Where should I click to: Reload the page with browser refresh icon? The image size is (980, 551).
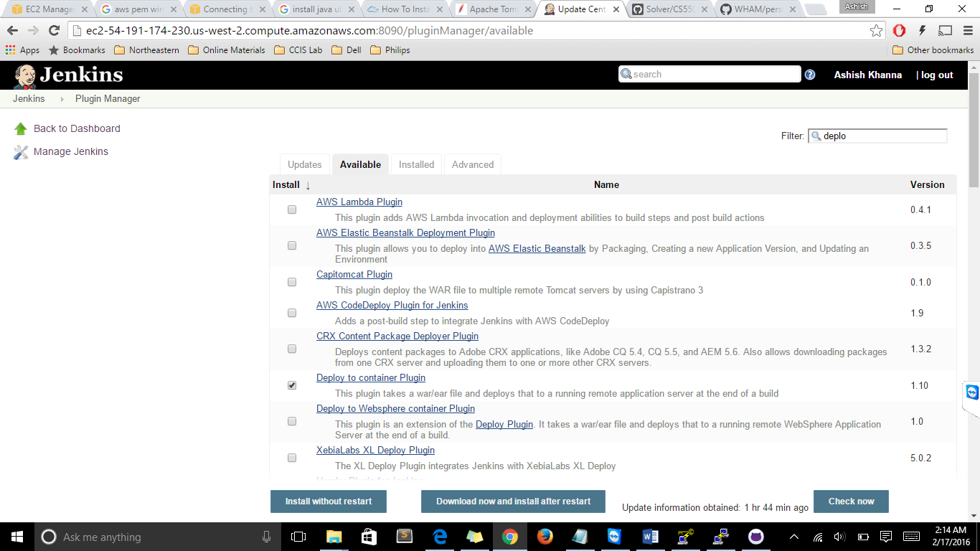tap(54, 31)
